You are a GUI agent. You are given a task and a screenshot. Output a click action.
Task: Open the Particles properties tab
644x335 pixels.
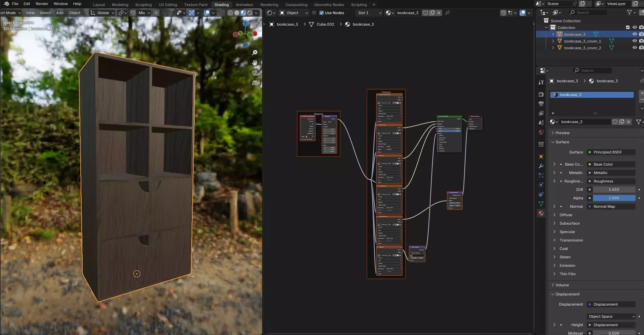point(541,175)
